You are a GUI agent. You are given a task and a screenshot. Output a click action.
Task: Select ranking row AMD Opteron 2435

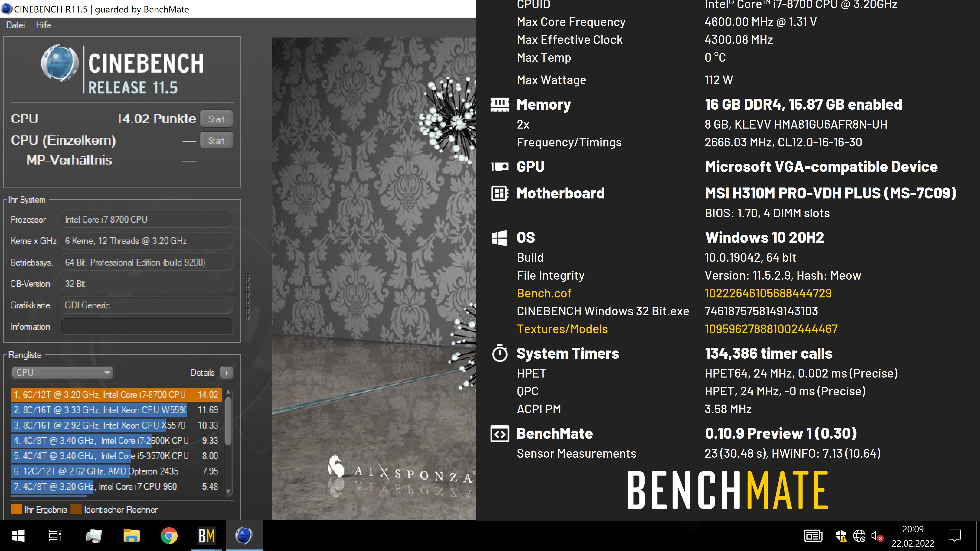pos(116,471)
